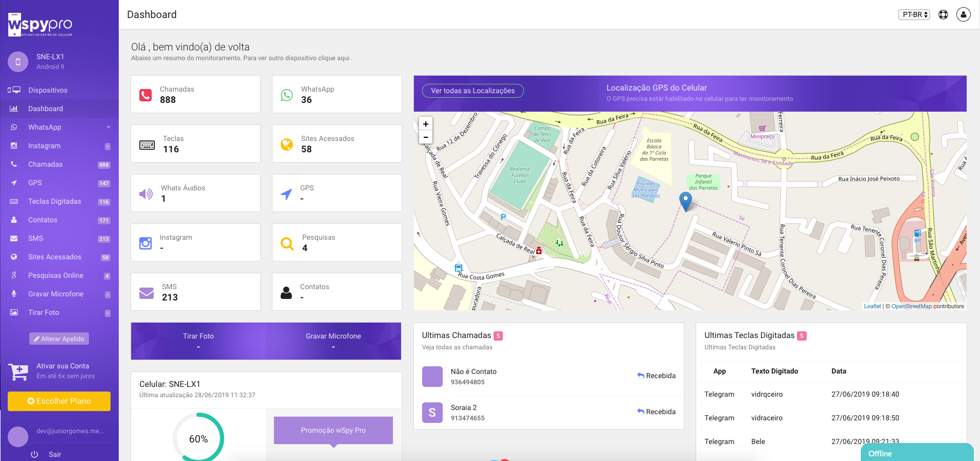Click the 60% circular progress indicator

(x=198, y=438)
